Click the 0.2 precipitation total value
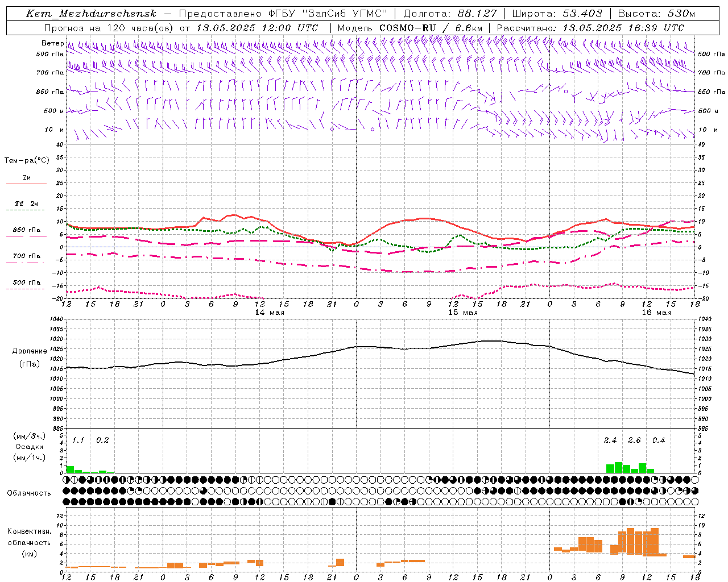The width and height of the screenshot is (728, 582). click(102, 440)
